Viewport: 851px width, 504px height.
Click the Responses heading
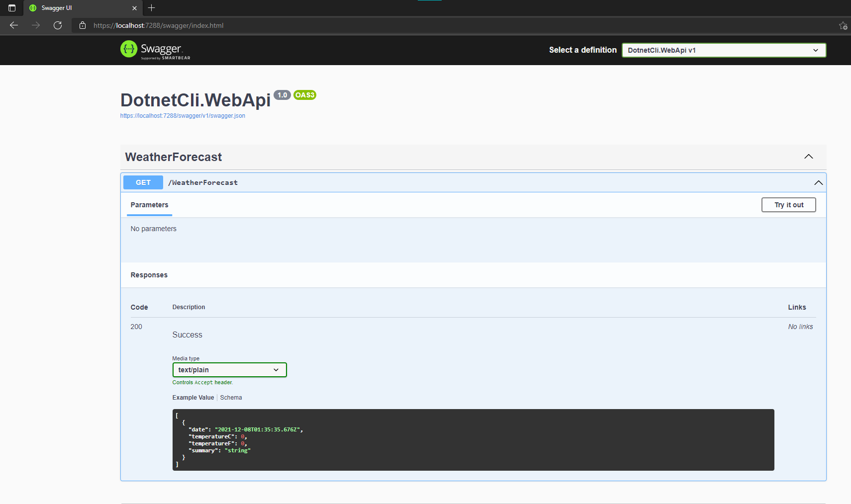pos(149,275)
